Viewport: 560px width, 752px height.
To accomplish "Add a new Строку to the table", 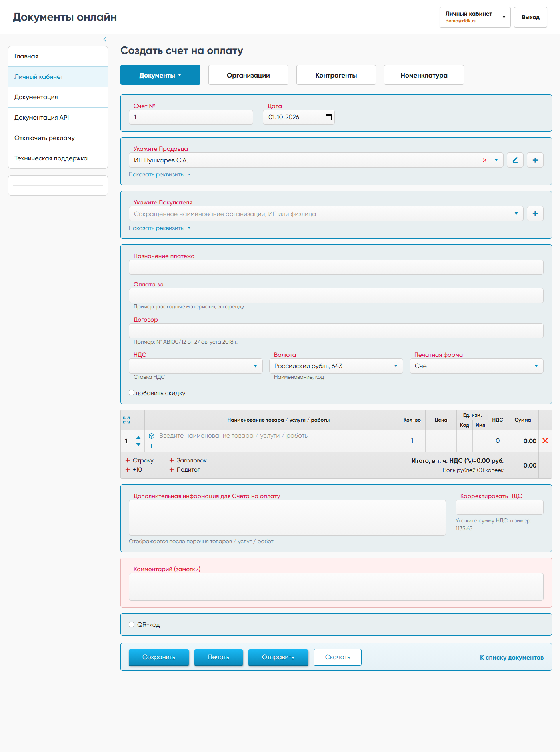I will [139, 460].
